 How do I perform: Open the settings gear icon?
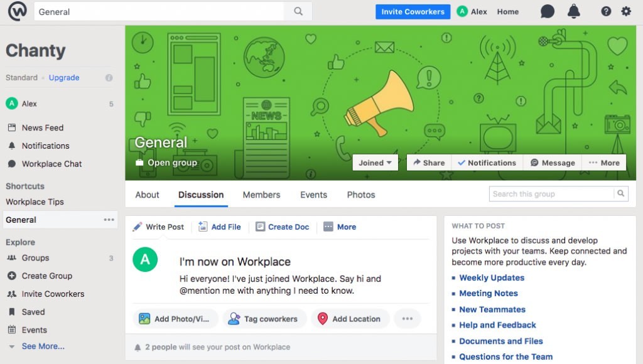625,11
